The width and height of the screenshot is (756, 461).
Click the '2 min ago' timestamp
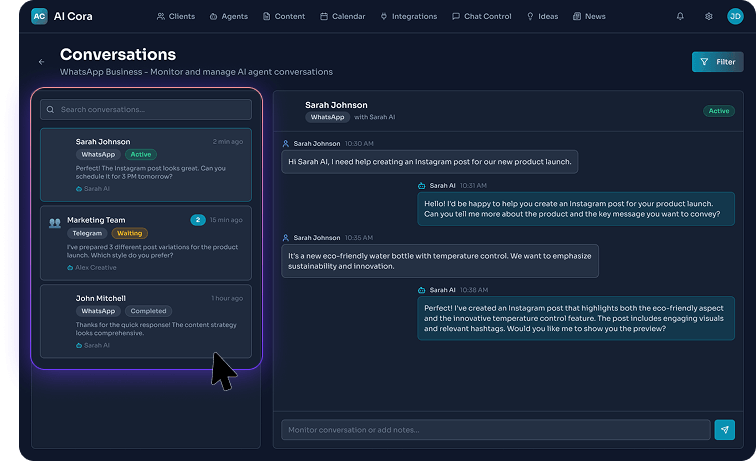[x=228, y=142]
